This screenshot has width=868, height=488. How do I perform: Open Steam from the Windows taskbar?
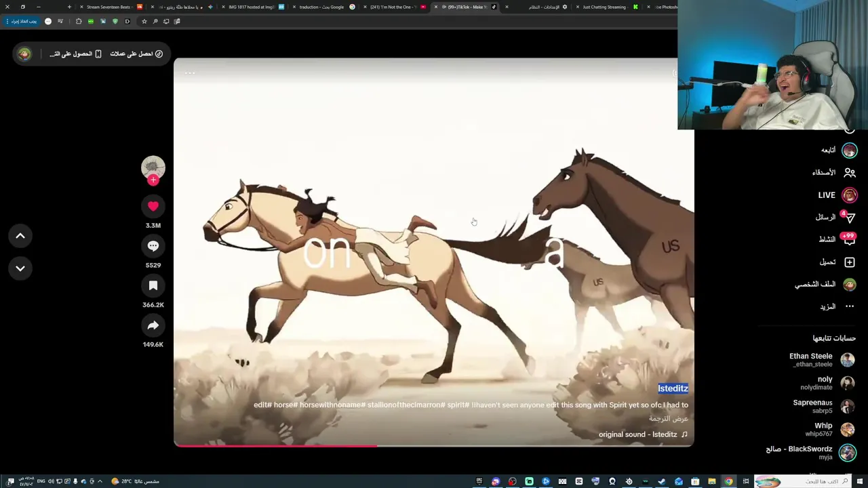pyautogui.click(x=662, y=481)
